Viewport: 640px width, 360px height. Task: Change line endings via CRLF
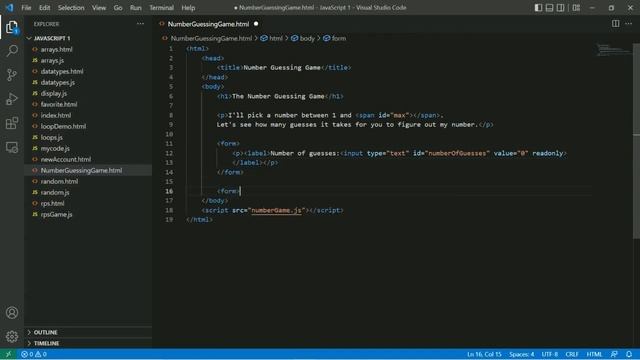[572, 354]
